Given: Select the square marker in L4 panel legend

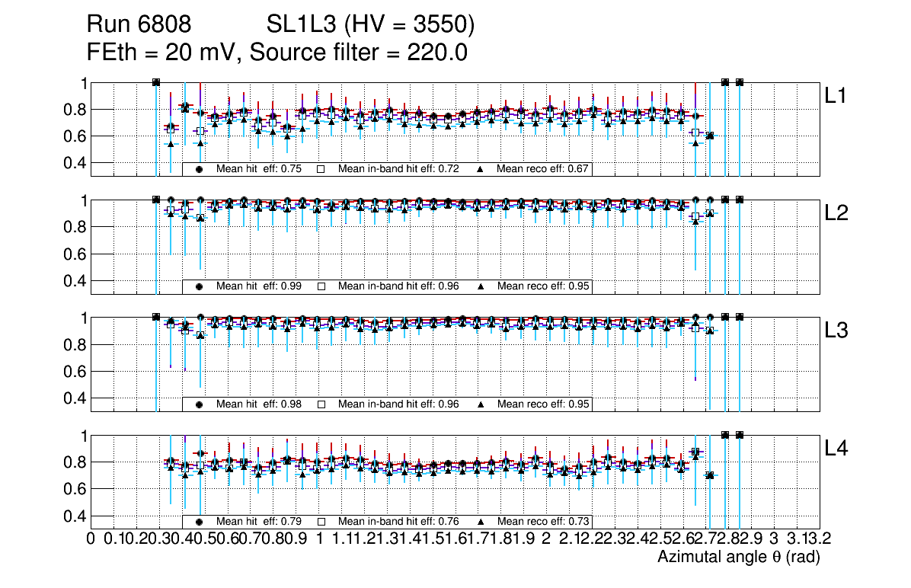Looking at the screenshot, I should click(x=321, y=522).
